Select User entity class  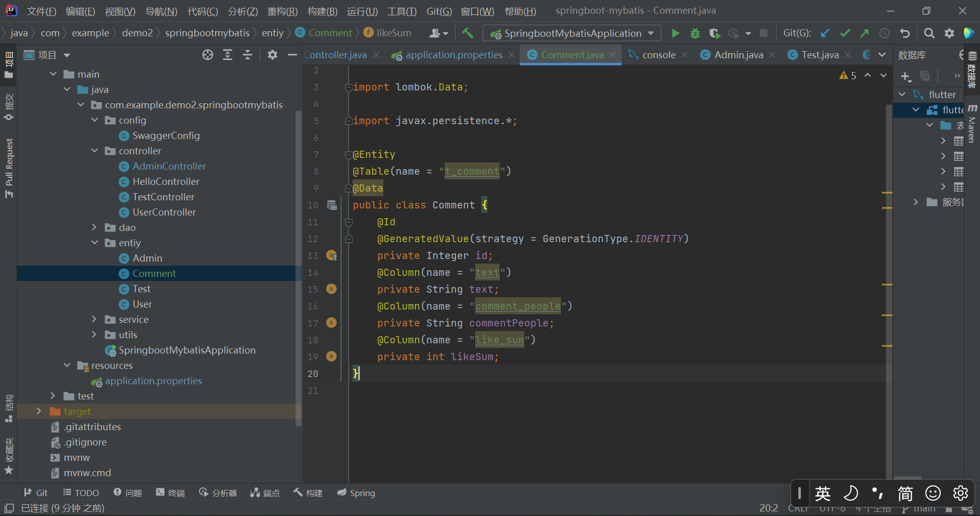coord(142,304)
